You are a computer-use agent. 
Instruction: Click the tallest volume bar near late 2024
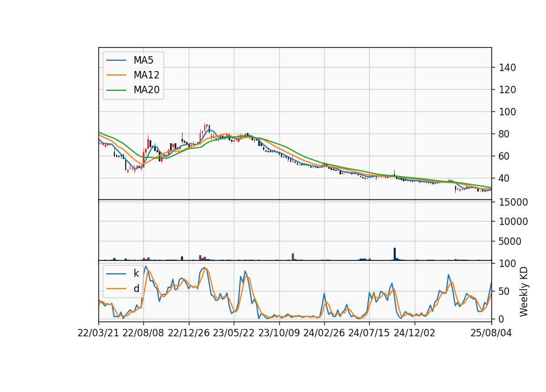[x=395, y=254]
